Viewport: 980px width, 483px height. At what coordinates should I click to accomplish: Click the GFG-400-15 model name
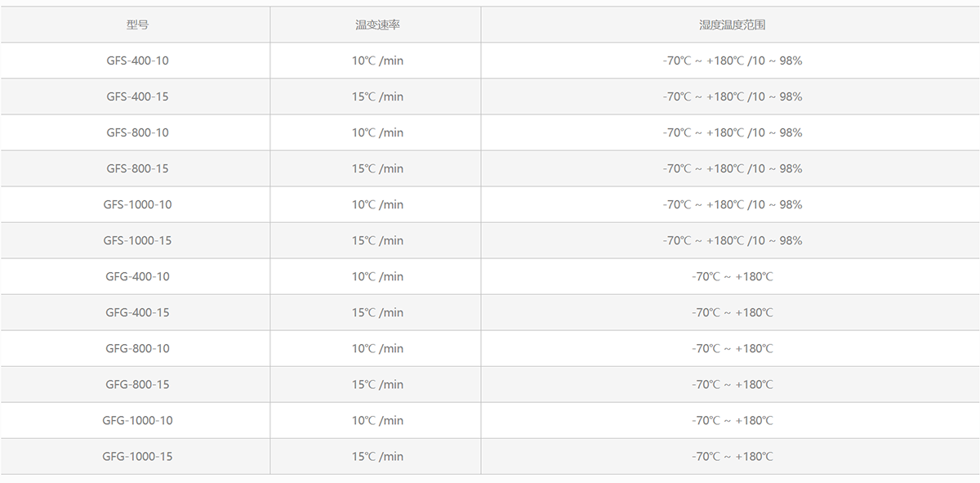(137, 312)
